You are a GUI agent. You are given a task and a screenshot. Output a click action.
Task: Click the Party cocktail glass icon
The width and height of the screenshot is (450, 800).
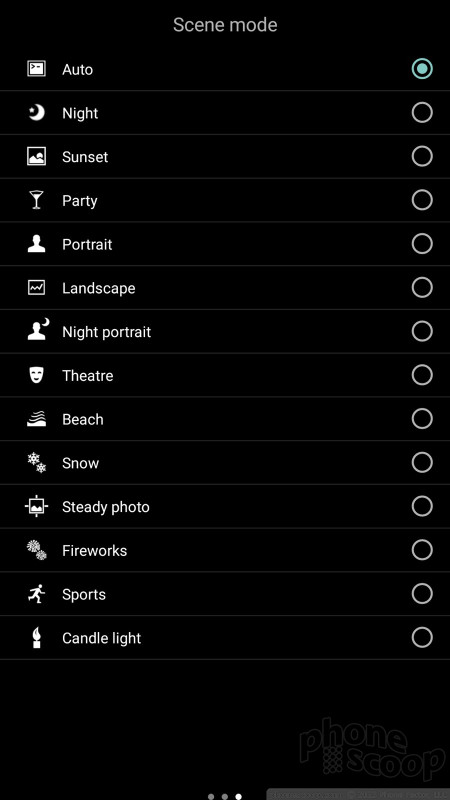(36, 200)
